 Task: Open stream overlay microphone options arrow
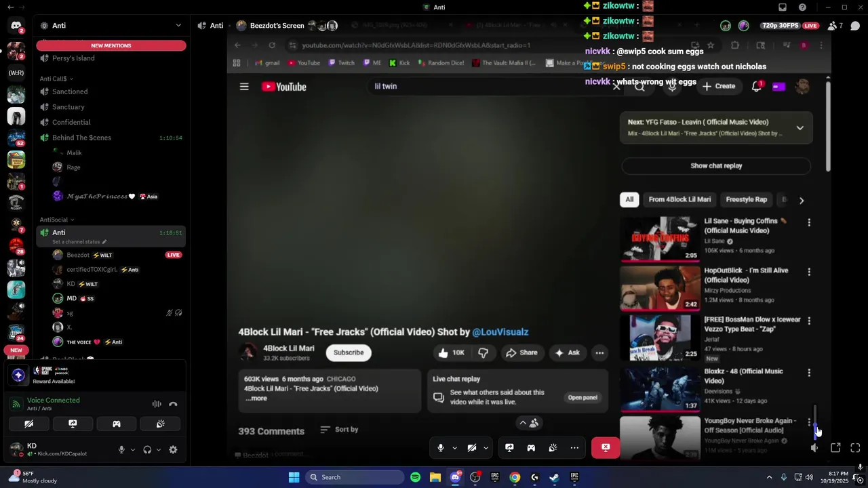click(x=454, y=448)
